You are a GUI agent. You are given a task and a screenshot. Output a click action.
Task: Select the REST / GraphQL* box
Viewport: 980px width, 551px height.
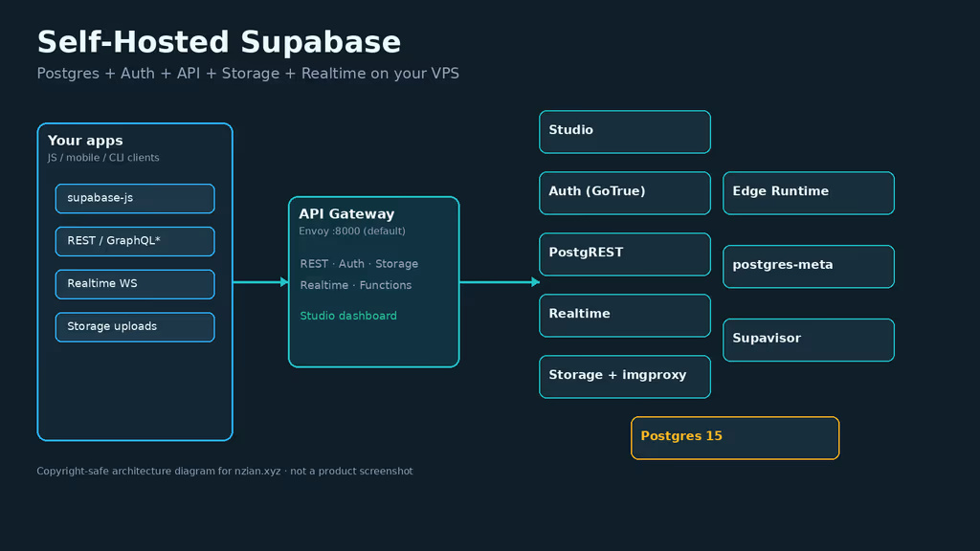click(x=135, y=241)
